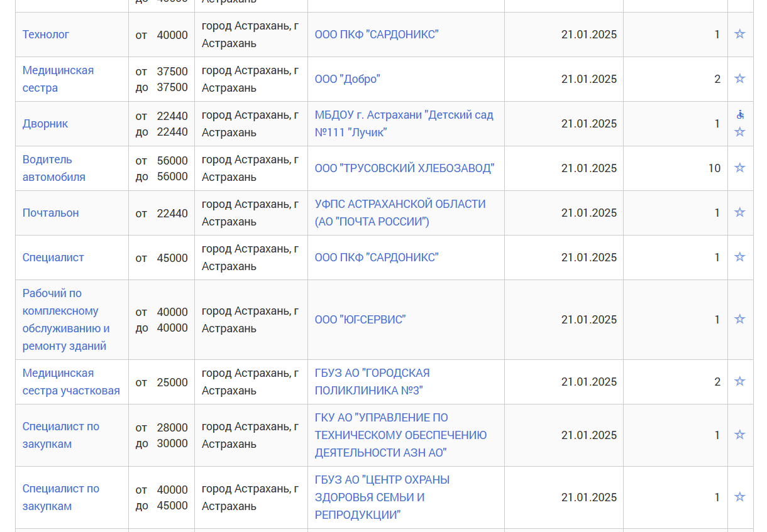Open the Дворник vacancy link
Image resolution: width=767 pixels, height=532 pixels.
tap(45, 124)
